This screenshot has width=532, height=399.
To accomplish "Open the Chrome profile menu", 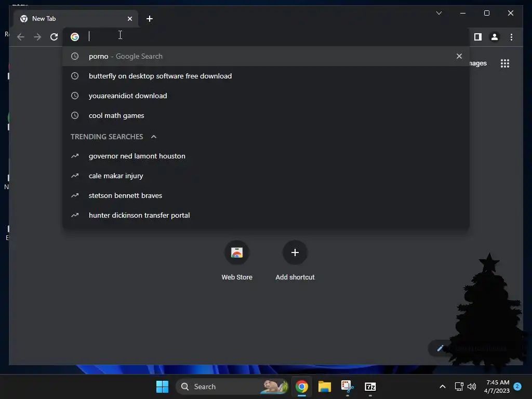I will coord(495,37).
